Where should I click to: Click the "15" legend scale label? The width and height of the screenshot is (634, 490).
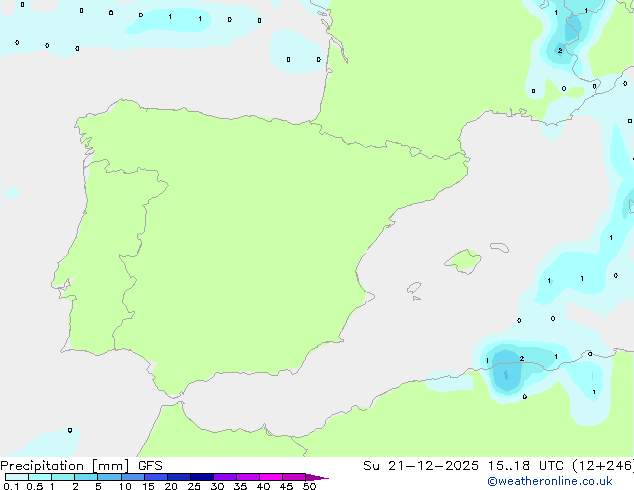coord(148,486)
